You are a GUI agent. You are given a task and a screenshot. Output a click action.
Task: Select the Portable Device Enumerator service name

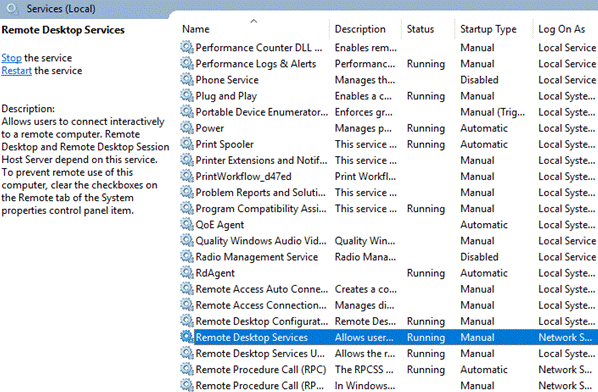point(262,112)
